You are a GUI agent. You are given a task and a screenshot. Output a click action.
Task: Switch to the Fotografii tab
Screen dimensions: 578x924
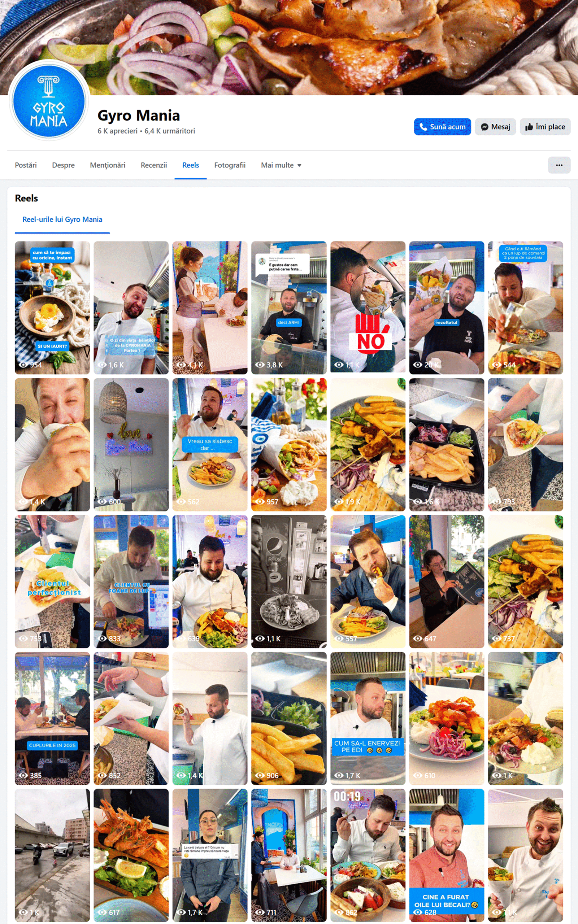click(x=230, y=165)
